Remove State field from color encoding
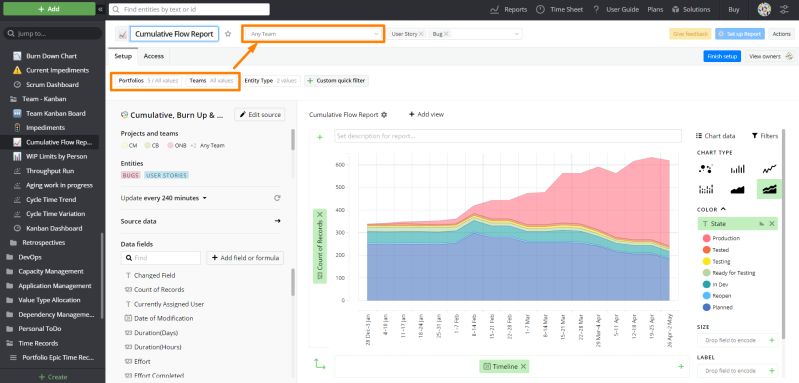Screen dimensions: 799x383 tap(771, 224)
